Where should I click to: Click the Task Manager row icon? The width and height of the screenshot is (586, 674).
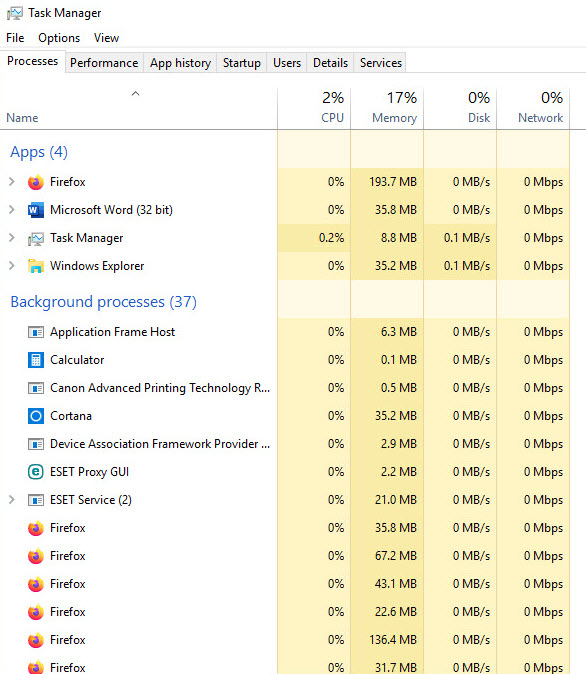tap(36, 239)
